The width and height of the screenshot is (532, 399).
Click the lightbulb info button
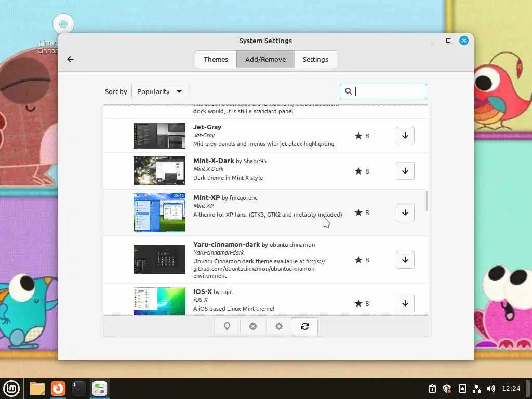[x=227, y=326]
